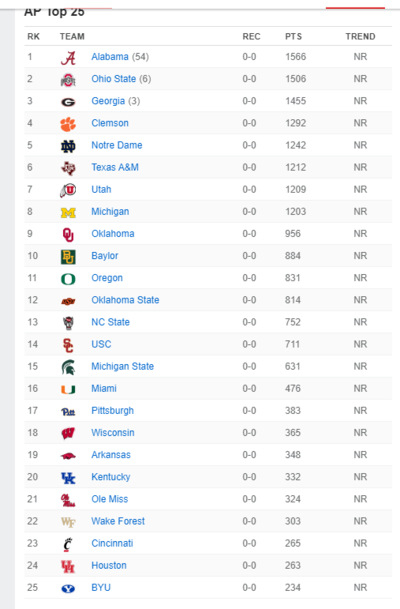The width and height of the screenshot is (400, 609).
Task: Click the Michigan State Spartan helmet logo
Action: coord(68,367)
